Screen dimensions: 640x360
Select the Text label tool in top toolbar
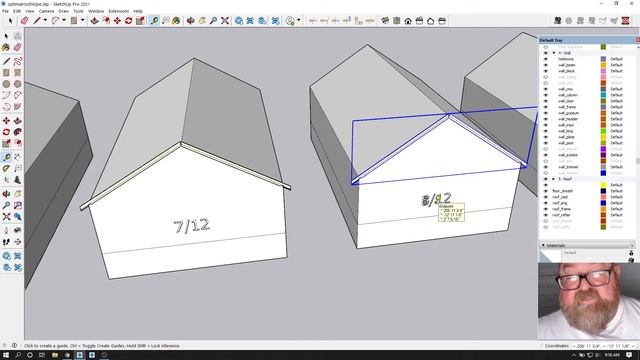(x=166, y=20)
